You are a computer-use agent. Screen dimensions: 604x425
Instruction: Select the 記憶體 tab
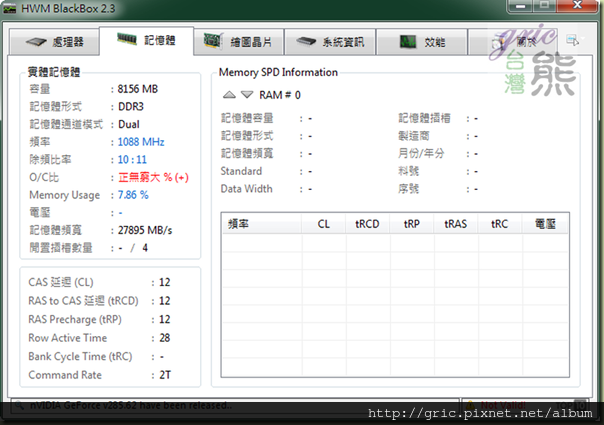click(146, 40)
